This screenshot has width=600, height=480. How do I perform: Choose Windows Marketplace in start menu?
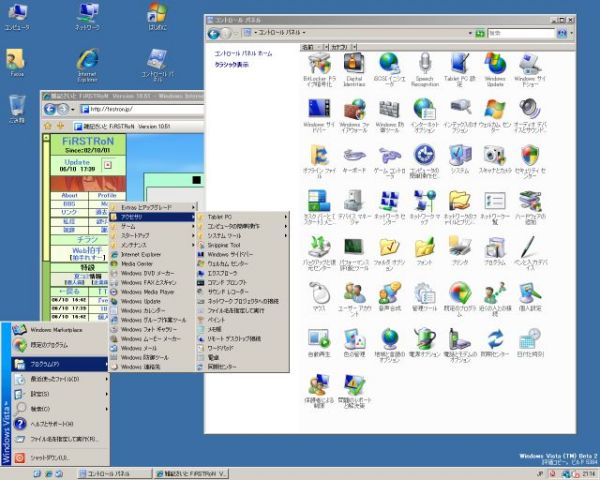click(55, 329)
